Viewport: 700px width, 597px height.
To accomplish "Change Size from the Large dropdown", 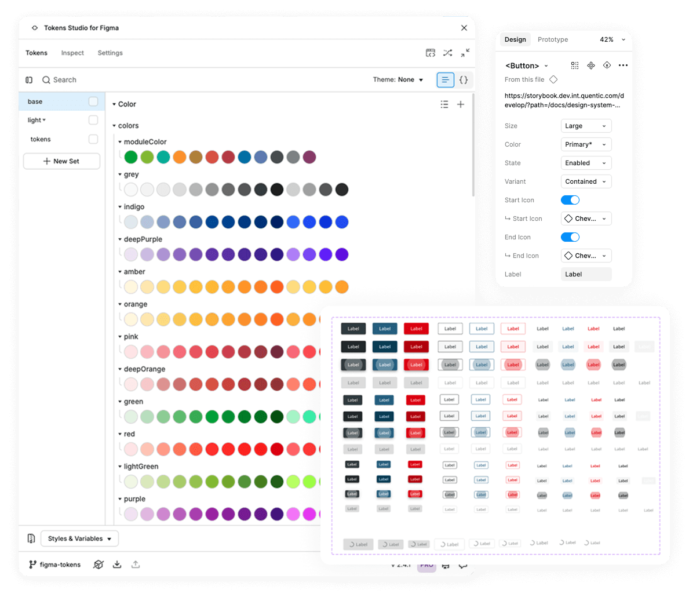I will click(586, 126).
